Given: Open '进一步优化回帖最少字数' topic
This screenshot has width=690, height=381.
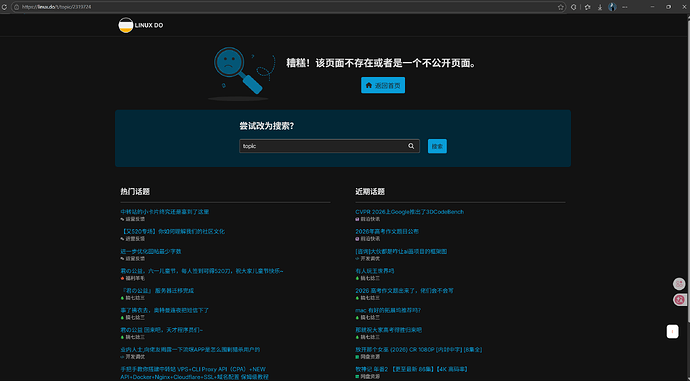Looking at the screenshot, I should coord(151,251).
